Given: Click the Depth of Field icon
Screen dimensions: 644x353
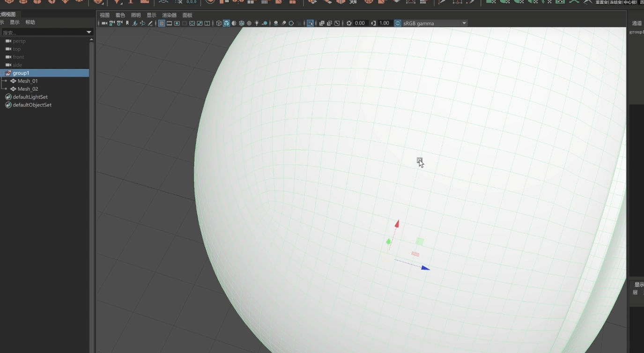Looking at the screenshot, I should [x=299, y=23].
